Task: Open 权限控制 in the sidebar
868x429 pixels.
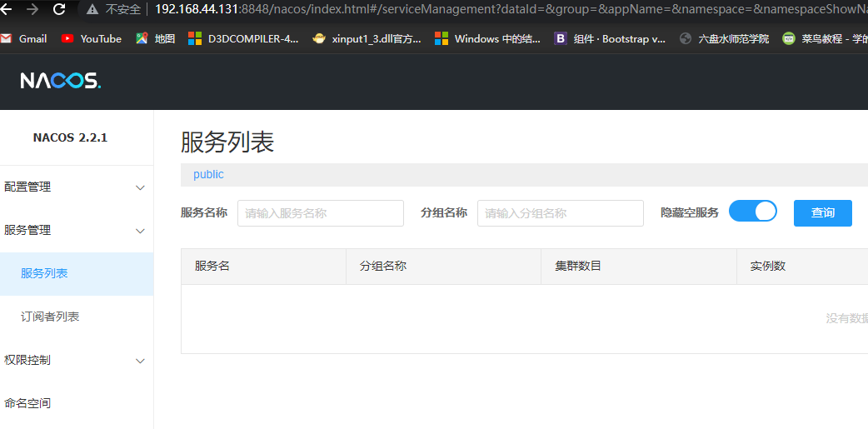Action: click(x=27, y=360)
